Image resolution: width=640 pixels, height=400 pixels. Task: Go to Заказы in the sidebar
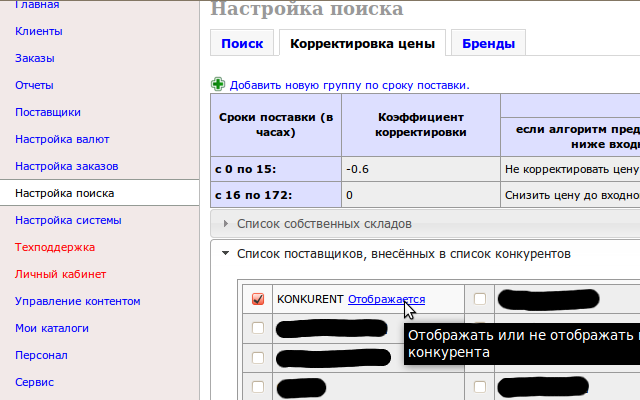[x=35, y=58]
